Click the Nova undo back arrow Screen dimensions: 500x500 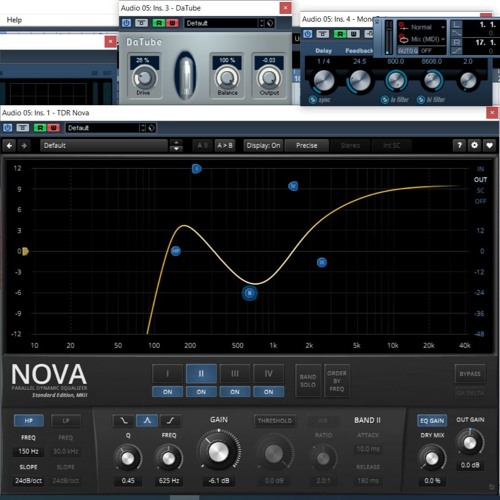pos(9,146)
